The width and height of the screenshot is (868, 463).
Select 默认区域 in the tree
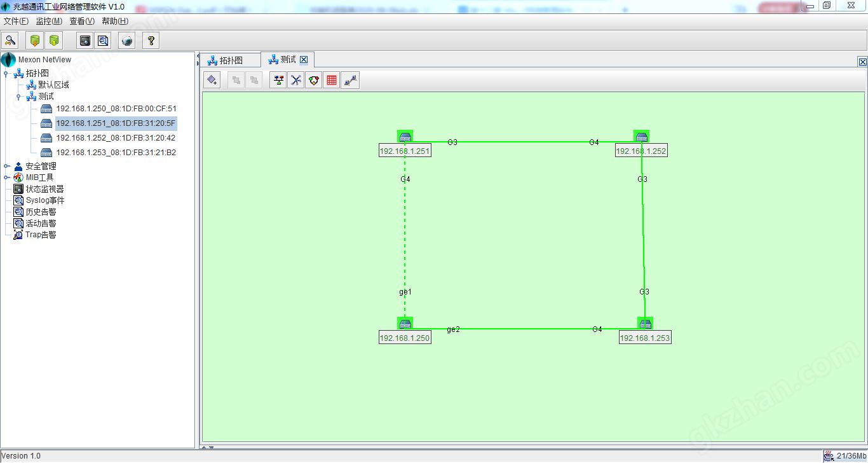[53, 85]
